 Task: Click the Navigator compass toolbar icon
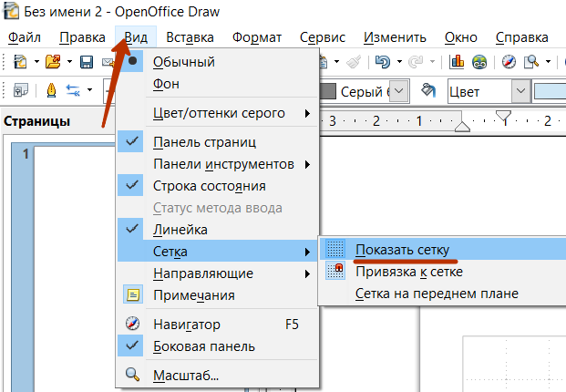[509, 62]
